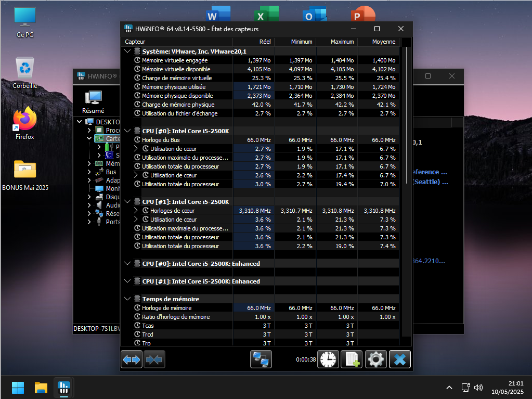Viewport: 532px width, 399px height.
Task: Select the 'Horloge du Bus' sensor row
Action: point(260,140)
